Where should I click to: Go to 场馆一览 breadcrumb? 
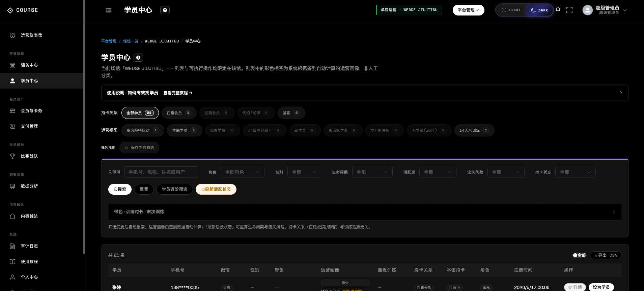131,41
